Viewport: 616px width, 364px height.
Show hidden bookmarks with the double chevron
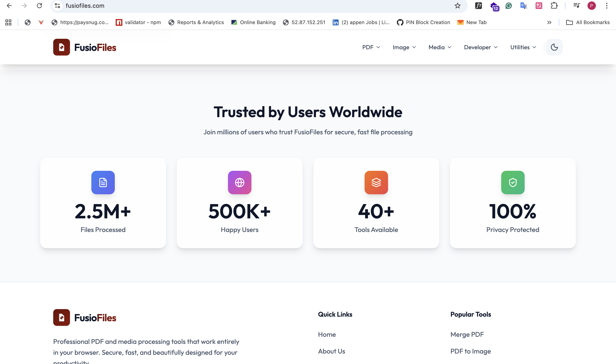[x=549, y=22]
